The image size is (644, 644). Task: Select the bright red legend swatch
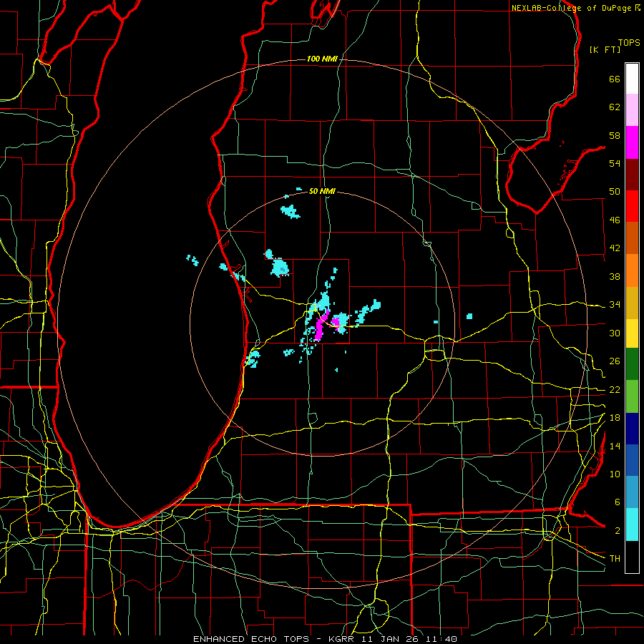[632, 206]
